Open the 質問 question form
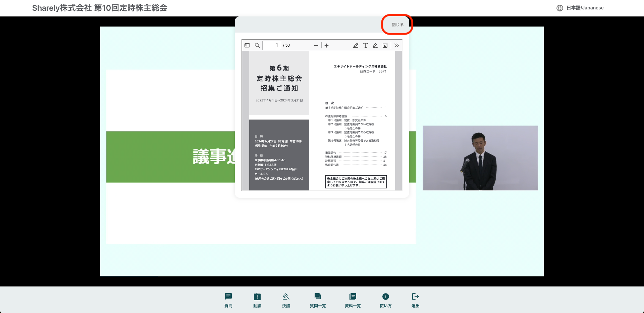The image size is (644, 313). point(228,300)
